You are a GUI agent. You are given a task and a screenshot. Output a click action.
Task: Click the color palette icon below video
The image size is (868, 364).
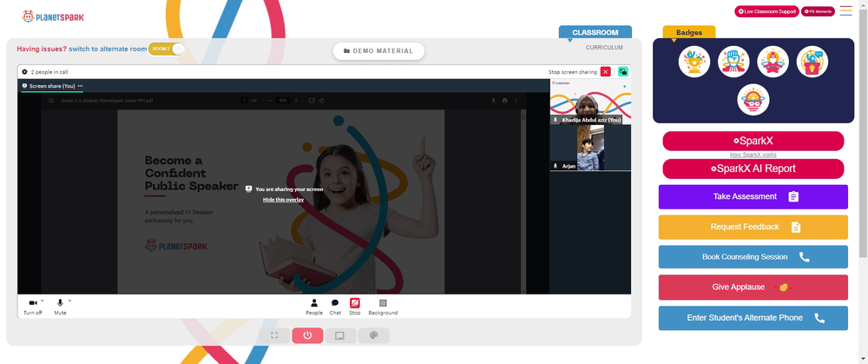(x=373, y=335)
